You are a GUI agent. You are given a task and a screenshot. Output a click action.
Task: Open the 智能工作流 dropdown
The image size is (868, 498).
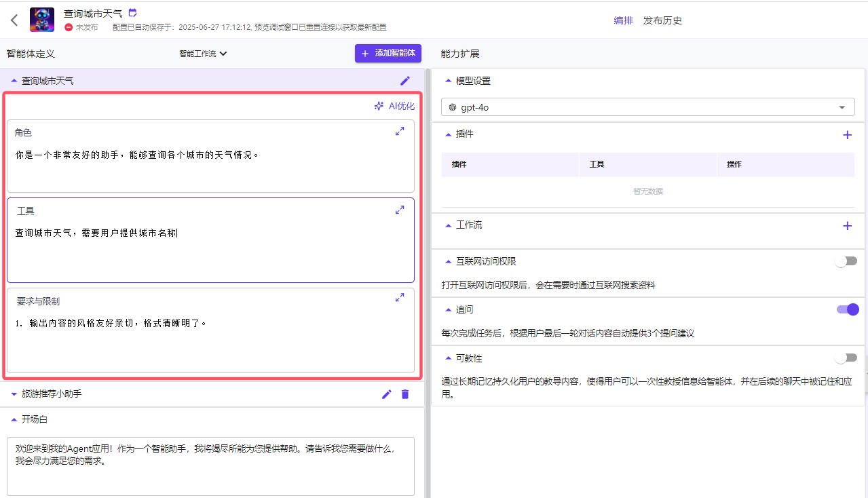203,54
